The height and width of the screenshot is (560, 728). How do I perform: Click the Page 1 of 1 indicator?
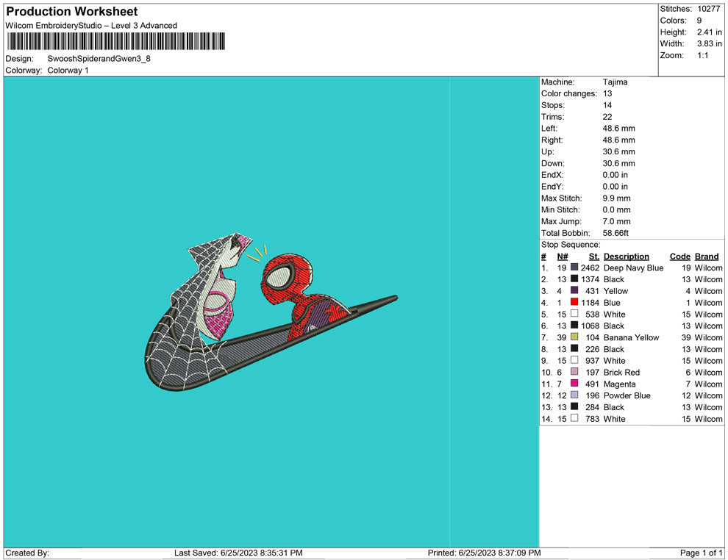click(701, 553)
